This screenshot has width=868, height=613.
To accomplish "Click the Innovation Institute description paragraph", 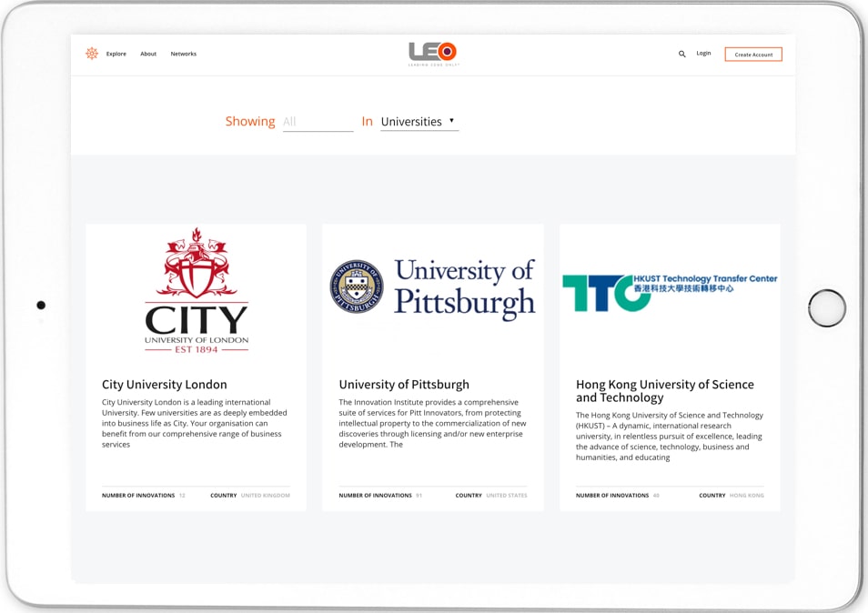I will click(x=432, y=423).
